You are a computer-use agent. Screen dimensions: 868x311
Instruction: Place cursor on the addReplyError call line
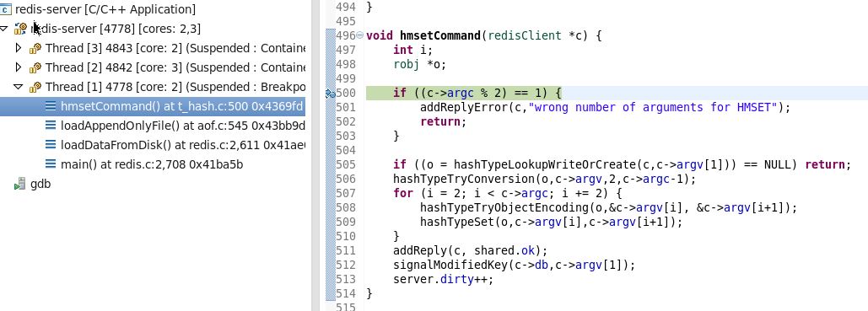tap(606, 107)
